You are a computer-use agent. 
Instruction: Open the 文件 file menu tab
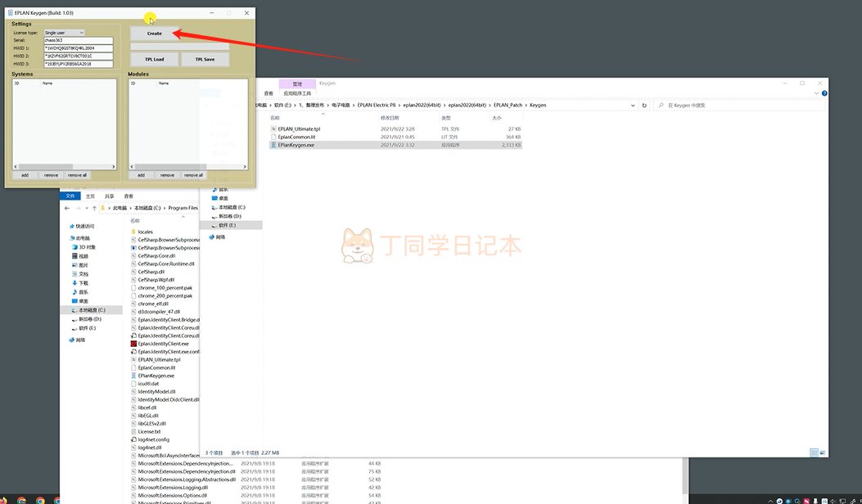(70, 196)
